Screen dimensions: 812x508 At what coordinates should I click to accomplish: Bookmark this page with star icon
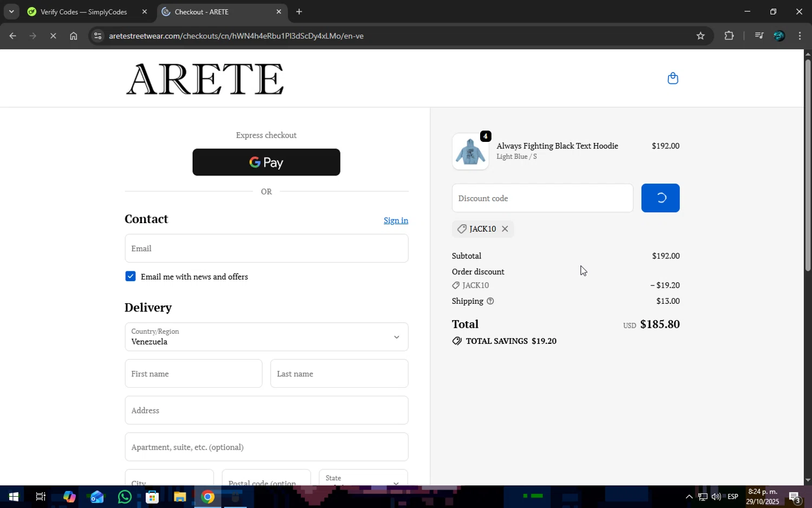(x=700, y=36)
